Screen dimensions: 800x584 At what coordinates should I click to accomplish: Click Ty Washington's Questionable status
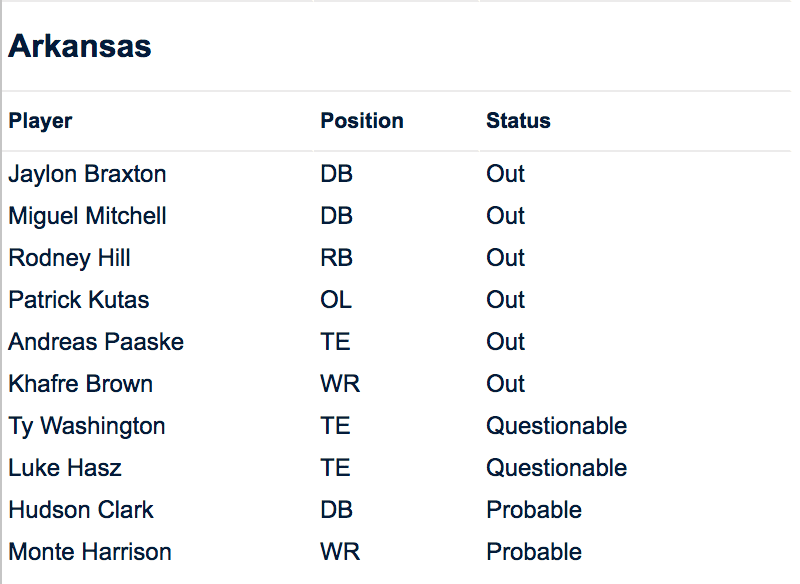[x=557, y=426]
